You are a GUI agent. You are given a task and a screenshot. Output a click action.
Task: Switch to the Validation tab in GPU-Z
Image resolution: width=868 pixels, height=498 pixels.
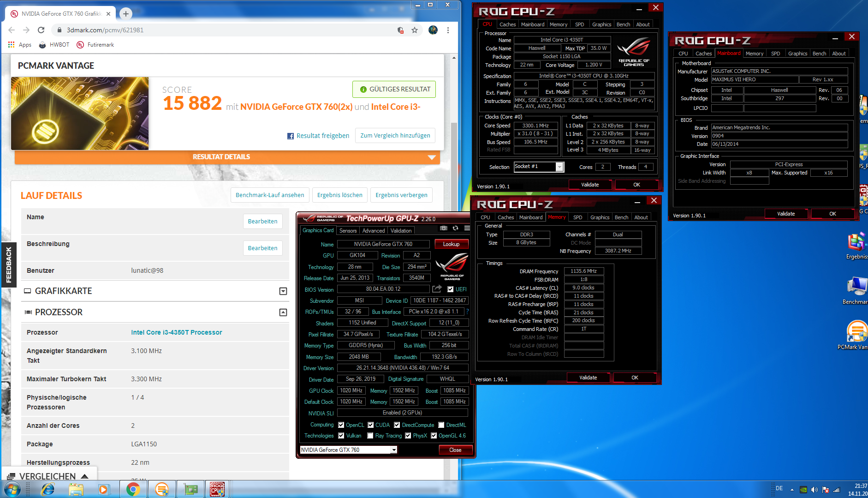401,231
